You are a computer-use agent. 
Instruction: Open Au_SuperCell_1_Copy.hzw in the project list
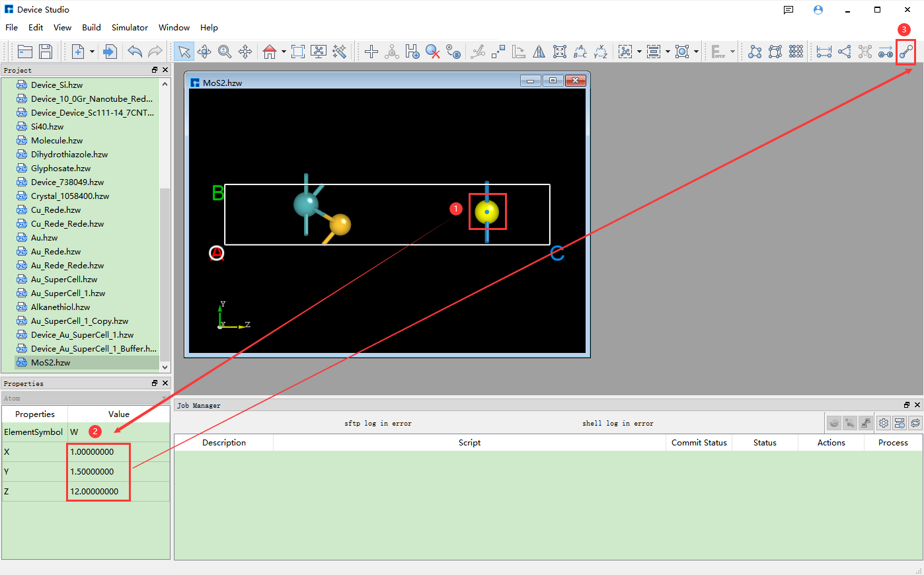(x=79, y=321)
